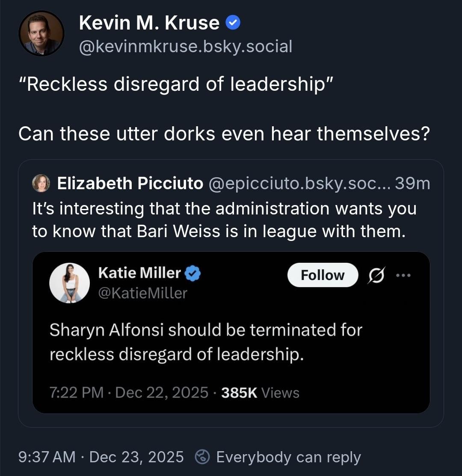Click Kevin M. Kruse's profile avatar
Viewport: 462px width, 476px height.
pyautogui.click(x=41, y=33)
